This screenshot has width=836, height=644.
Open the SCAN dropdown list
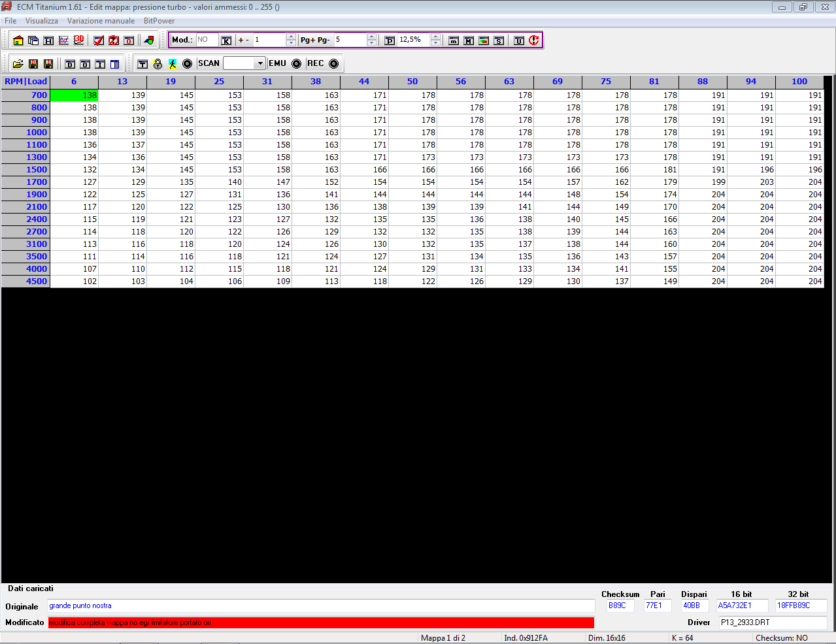260,63
